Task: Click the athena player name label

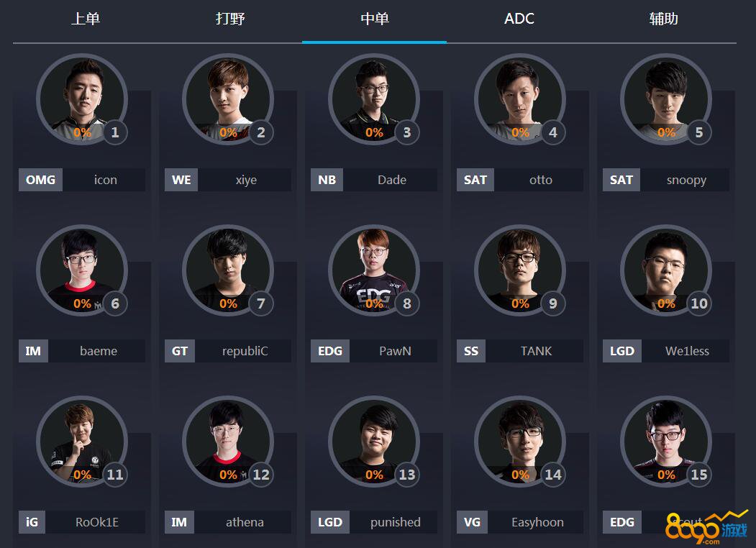Action: click(245, 522)
